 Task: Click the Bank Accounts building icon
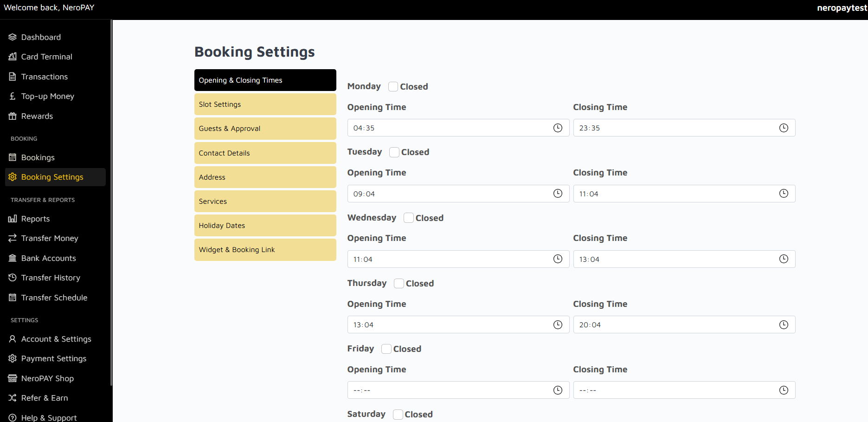coord(13,258)
